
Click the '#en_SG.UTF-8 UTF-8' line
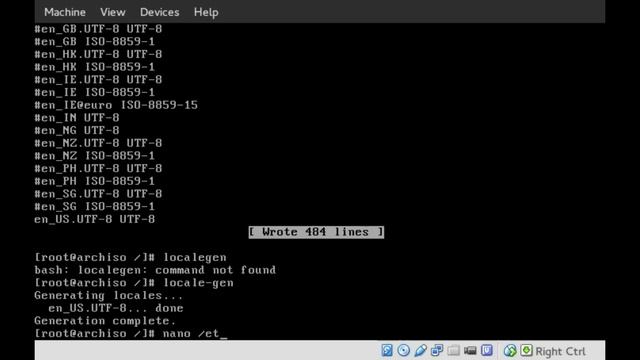coord(98,193)
